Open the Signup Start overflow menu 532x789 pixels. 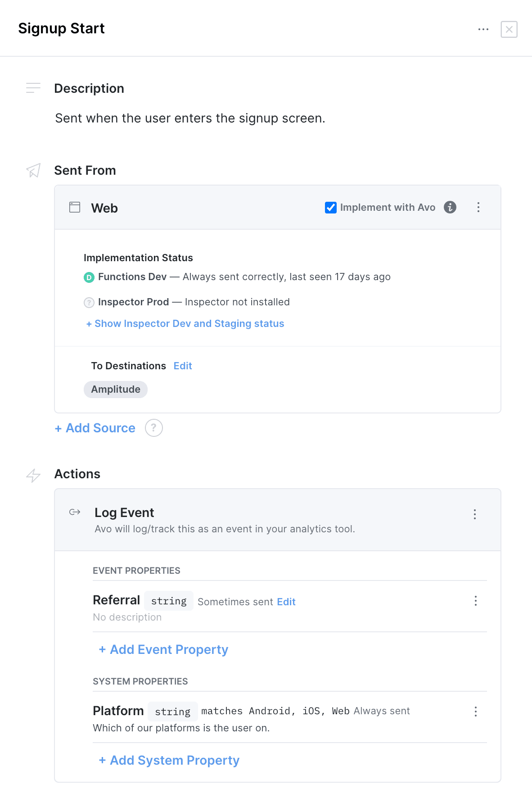coord(483,29)
